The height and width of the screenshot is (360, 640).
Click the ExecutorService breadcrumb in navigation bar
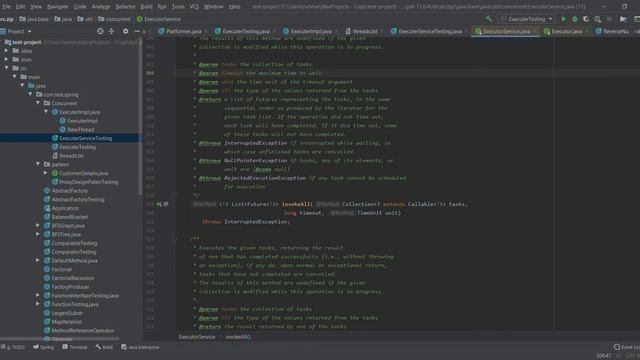coord(159,19)
